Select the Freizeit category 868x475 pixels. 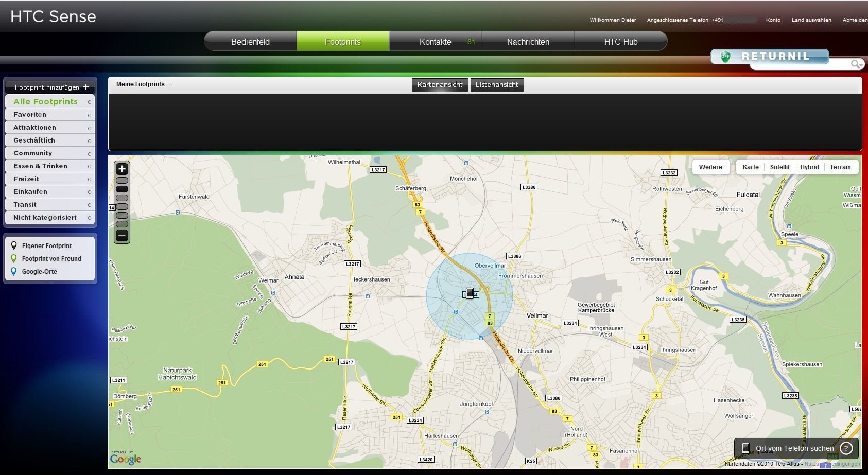pyautogui.click(x=50, y=179)
